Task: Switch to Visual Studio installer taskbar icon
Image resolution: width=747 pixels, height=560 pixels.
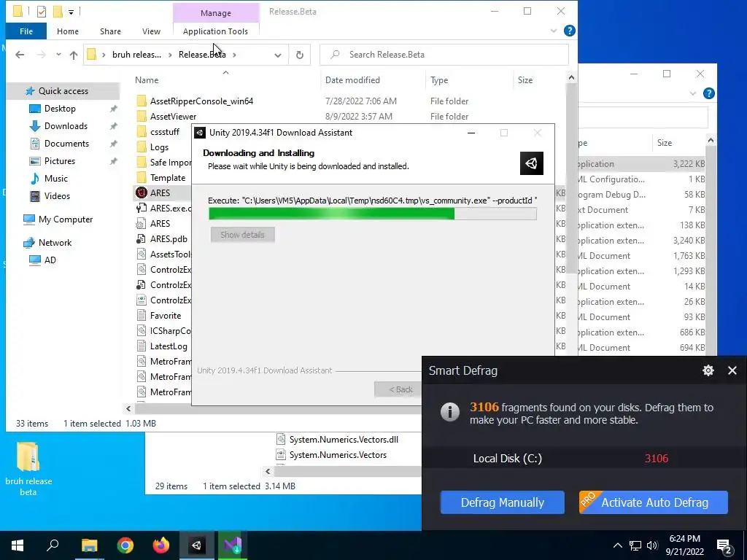Action: 233,545
